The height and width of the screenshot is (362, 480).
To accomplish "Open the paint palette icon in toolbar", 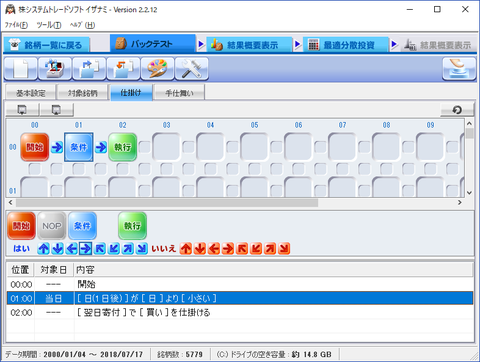I will pyautogui.click(x=157, y=69).
